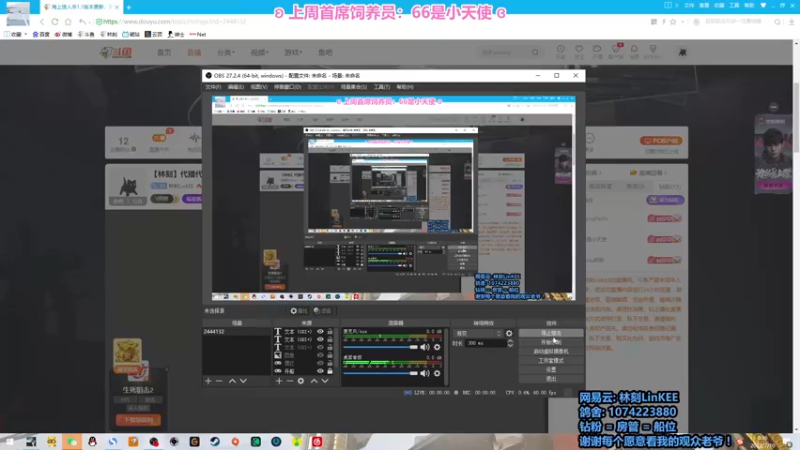Screen dimensions: 800x450
Task: Click Settings button 设置 in OBS controls
Action: pyautogui.click(x=551, y=370)
